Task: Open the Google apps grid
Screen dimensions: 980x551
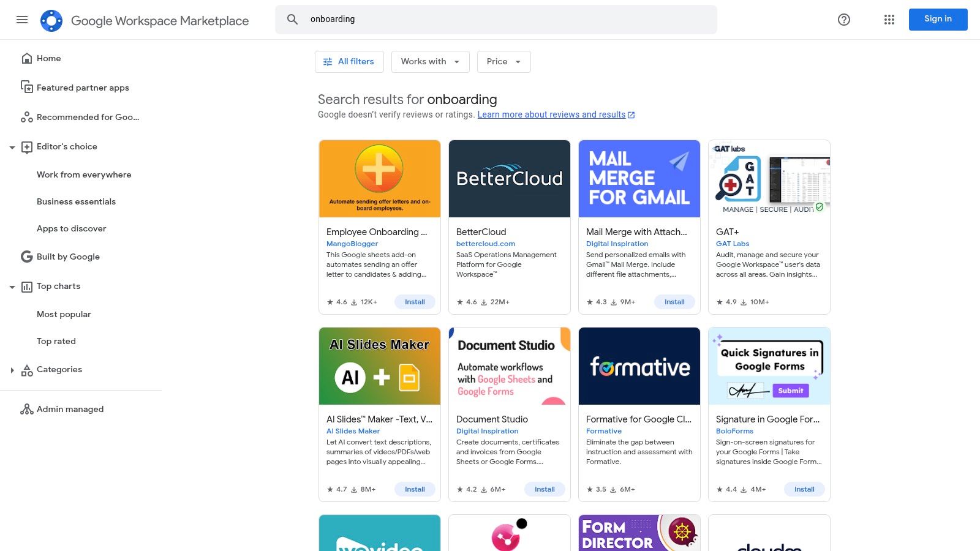Action: click(889, 20)
